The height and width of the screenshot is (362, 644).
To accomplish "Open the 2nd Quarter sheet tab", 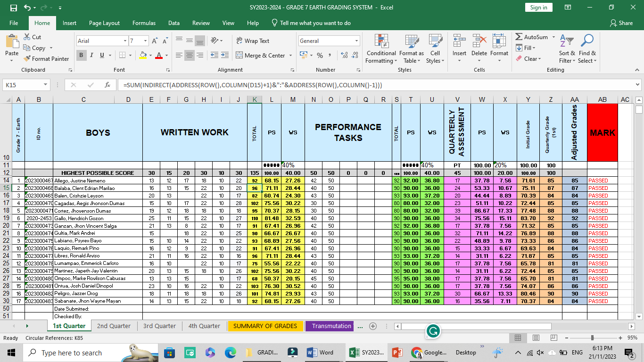I will pos(114,326).
